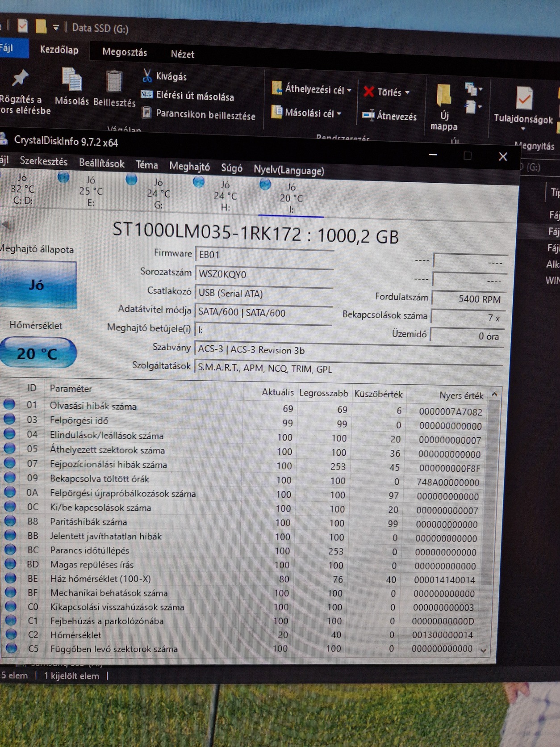Click Átnevezés rename button in Explorer
Screen dimensions: 560x747
pyautogui.click(x=390, y=116)
